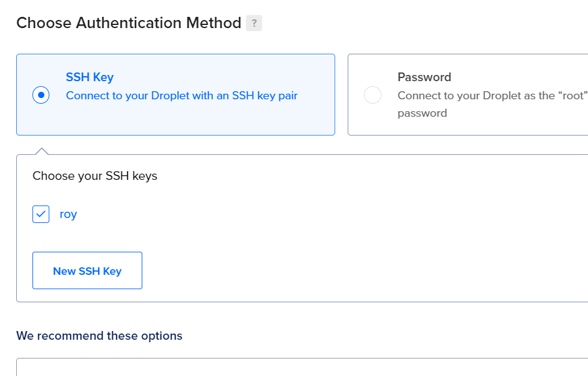The height and width of the screenshot is (376, 588).
Task: Select the Password radio button
Action: 373,95
